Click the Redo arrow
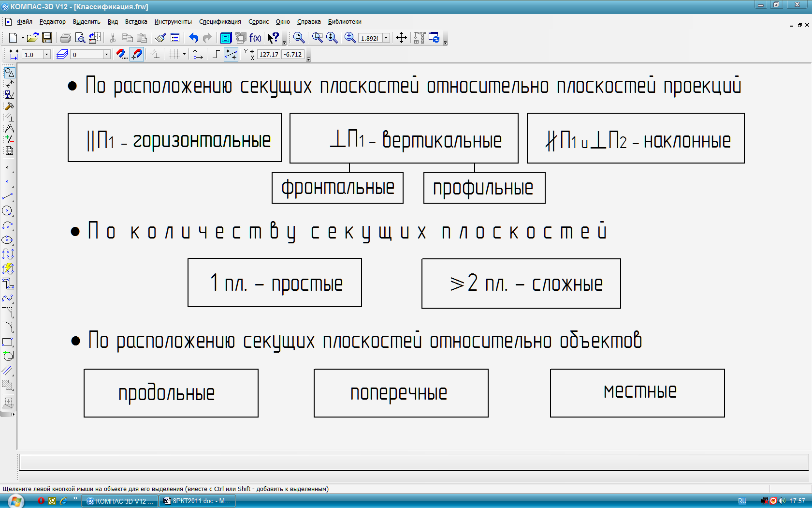Image resolution: width=812 pixels, height=508 pixels. coord(207,38)
